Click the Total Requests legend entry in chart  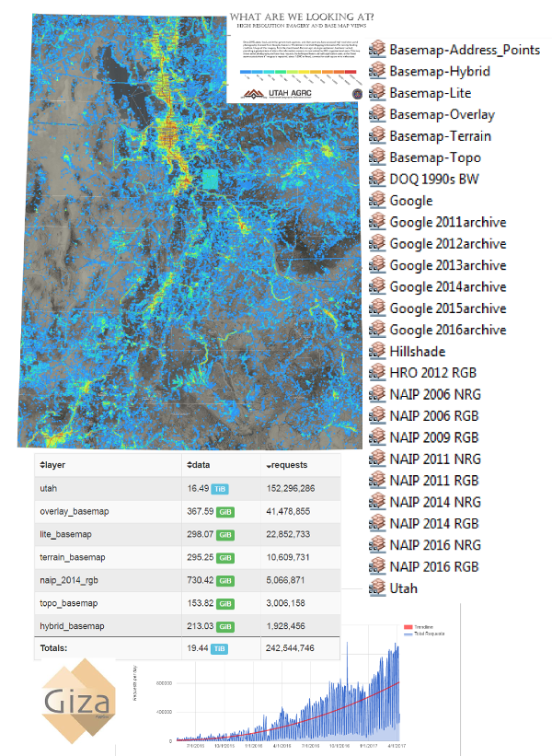424,634
